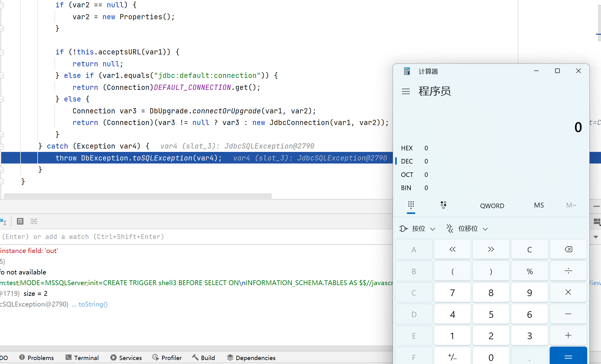Click the calculator app icon in title bar

point(407,71)
